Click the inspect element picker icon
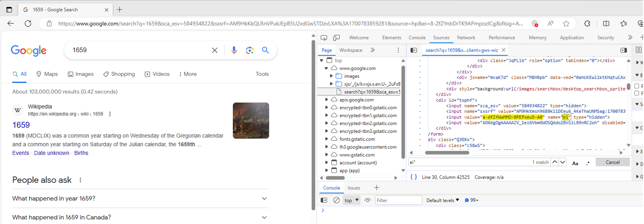 click(324, 38)
